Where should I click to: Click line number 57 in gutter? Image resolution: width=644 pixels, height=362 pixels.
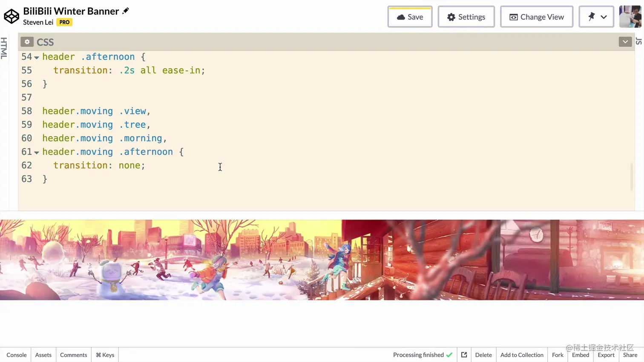[26, 97]
